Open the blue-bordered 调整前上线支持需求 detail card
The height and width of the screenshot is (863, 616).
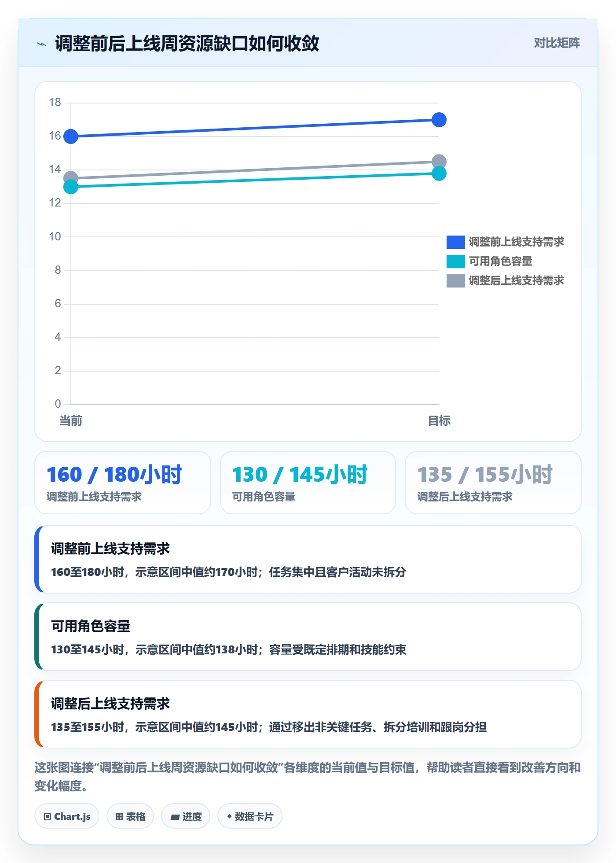pyautogui.click(x=308, y=559)
